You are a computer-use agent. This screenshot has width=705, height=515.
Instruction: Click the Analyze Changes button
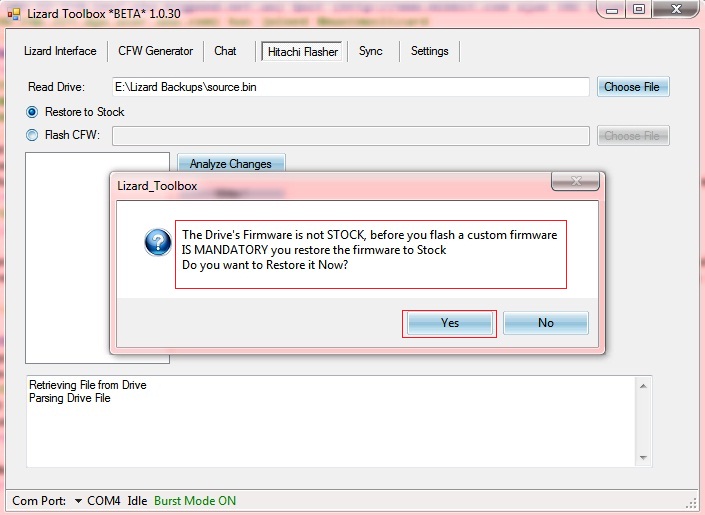(x=231, y=164)
